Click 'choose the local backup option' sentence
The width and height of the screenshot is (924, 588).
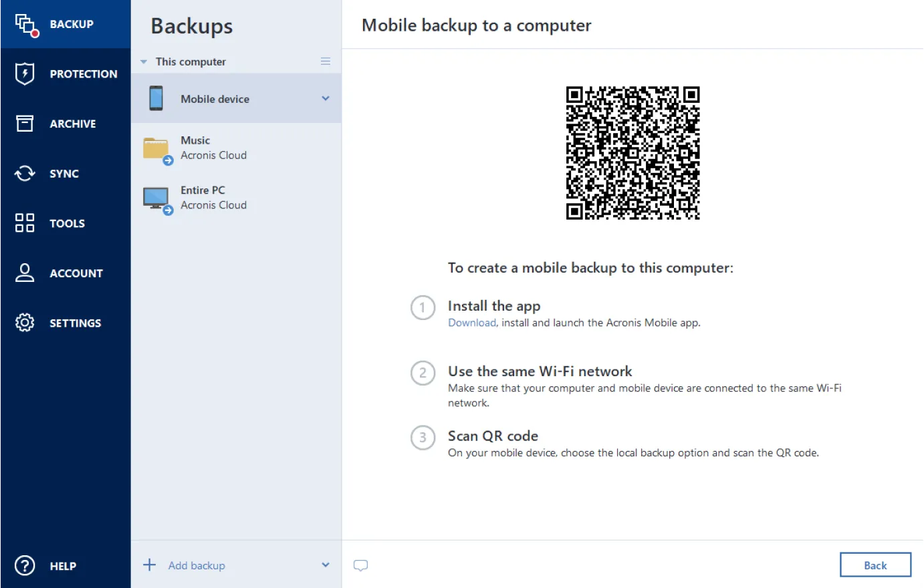(633, 453)
